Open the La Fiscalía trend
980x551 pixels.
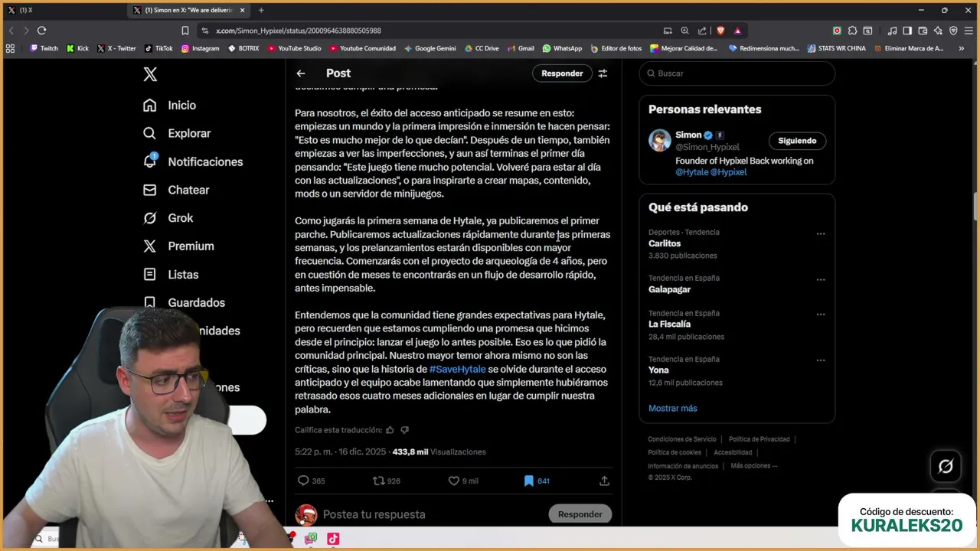[x=669, y=324]
